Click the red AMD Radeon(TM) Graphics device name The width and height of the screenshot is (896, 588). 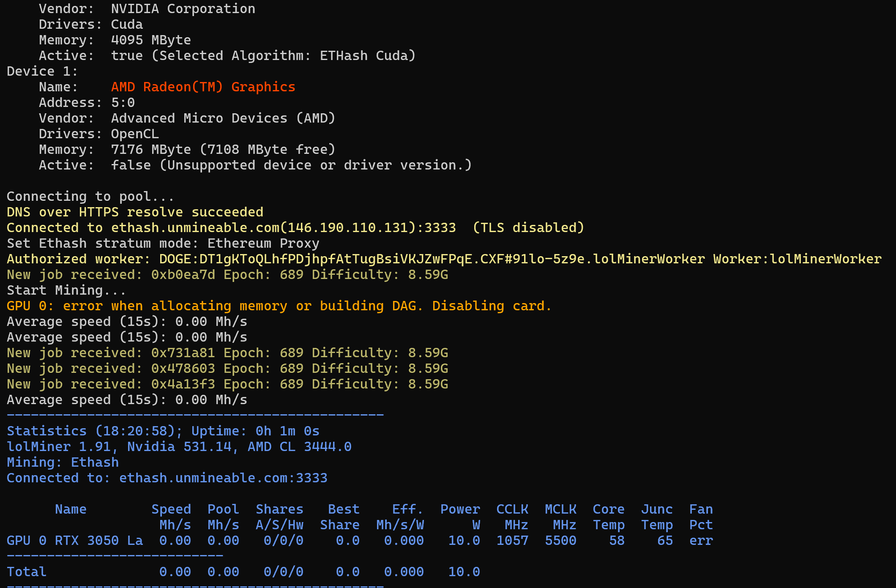click(203, 87)
